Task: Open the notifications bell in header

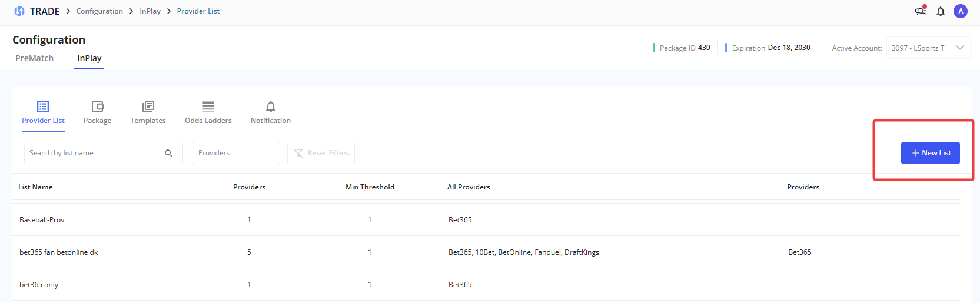Action: [941, 11]
